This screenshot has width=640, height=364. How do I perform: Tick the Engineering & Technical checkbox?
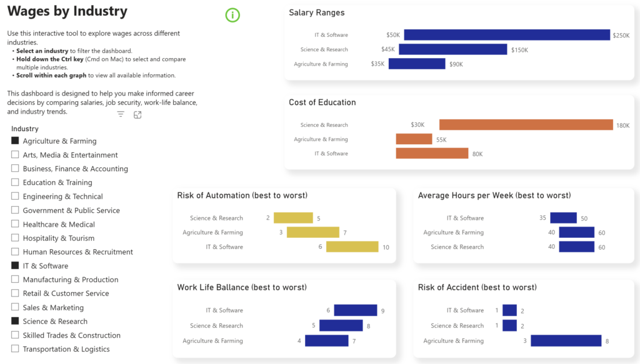click(15, 196)
